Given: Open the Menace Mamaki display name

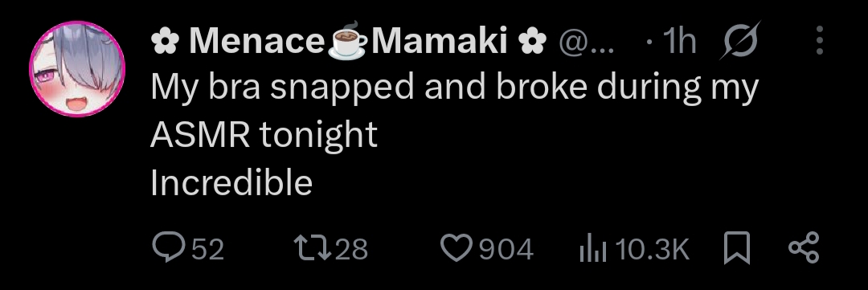Looking at the screenshot, I should click(349, 40).
